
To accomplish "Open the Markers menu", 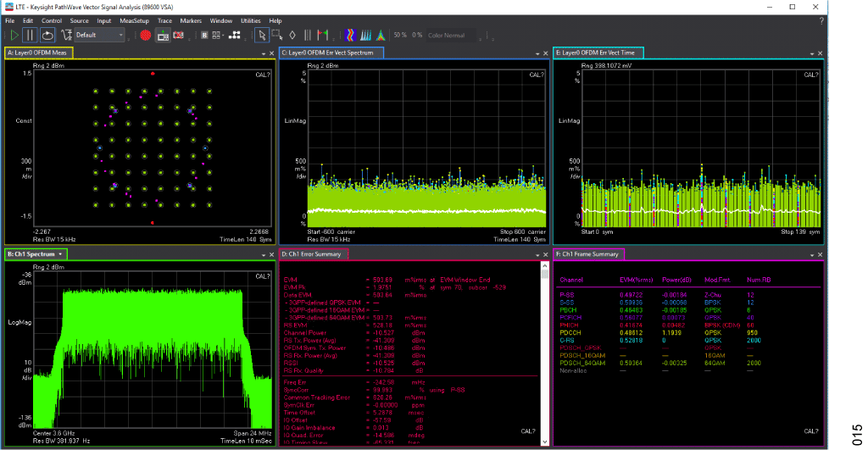I will (191, 19).
